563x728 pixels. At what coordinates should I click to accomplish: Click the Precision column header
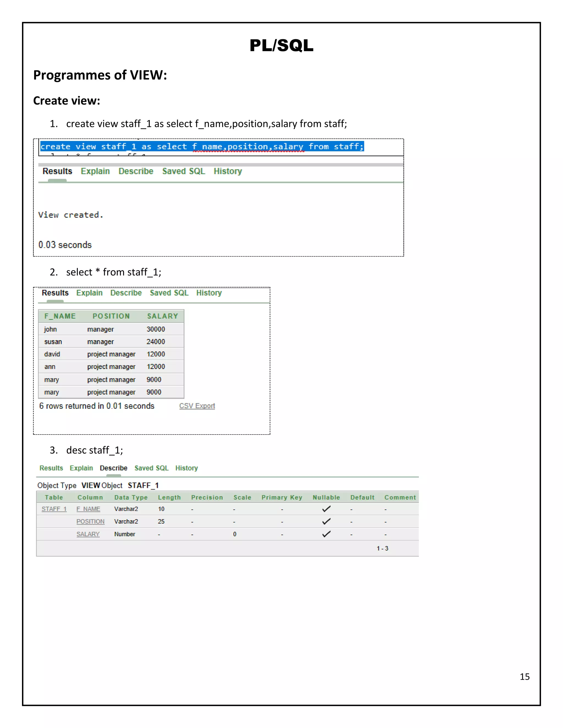[x=207, y=498]
